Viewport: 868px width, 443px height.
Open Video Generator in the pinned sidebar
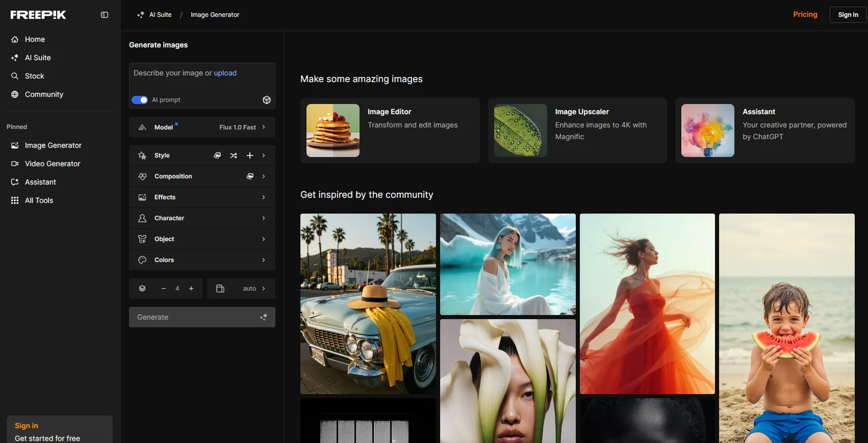(53, 164)
